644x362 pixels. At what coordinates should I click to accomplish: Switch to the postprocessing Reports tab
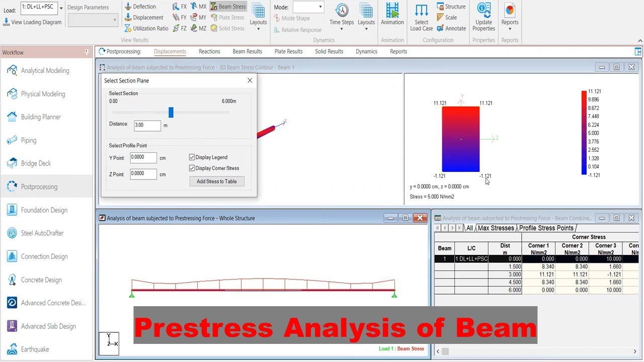[398, 51]
